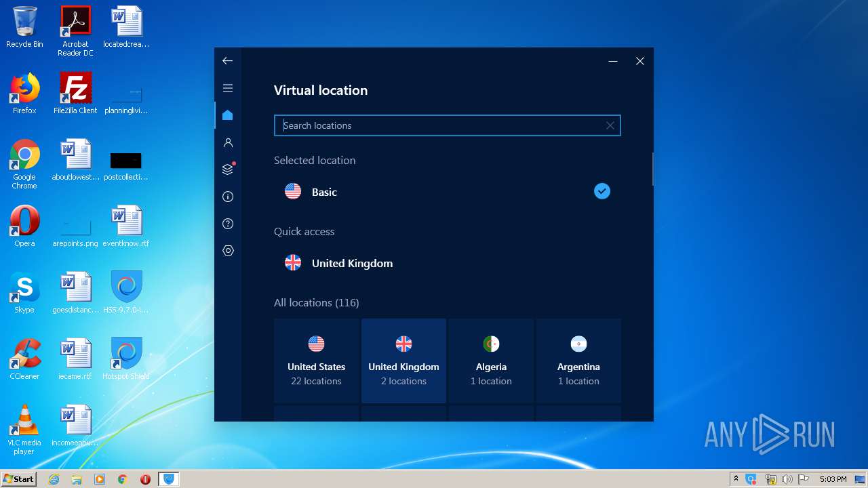This screenshot has height=488, width=868.
Task: Select the Basic selected location row
Action: [448, 192]
